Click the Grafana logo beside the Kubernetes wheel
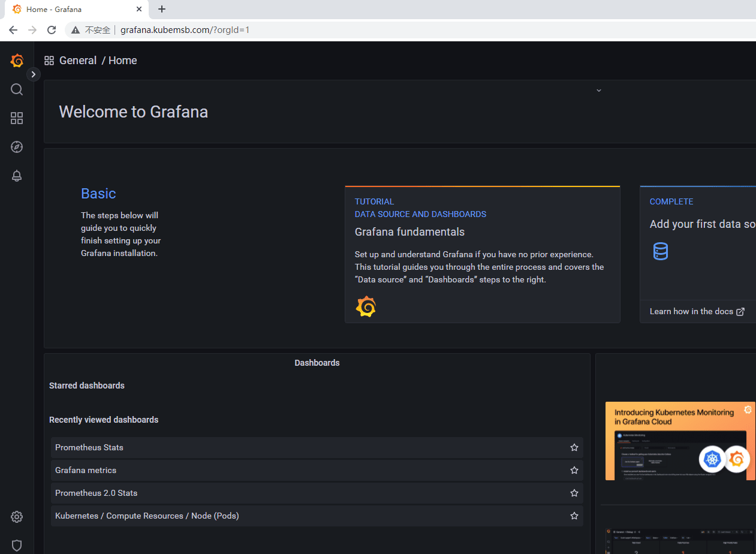Viewport: 756px width, 554px height. tap(737, 459)
